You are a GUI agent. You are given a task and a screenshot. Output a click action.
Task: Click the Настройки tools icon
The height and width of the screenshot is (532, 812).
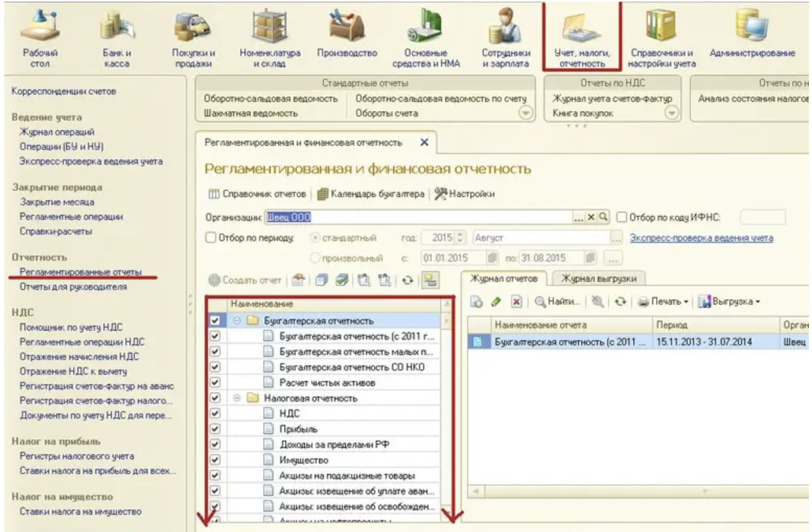tap(440, 194)
